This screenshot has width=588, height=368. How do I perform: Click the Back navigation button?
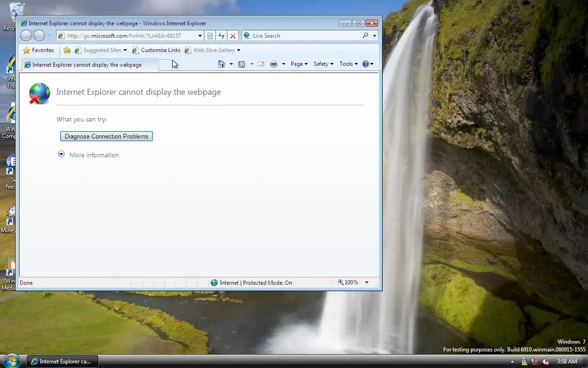click(x=26, y=35)
